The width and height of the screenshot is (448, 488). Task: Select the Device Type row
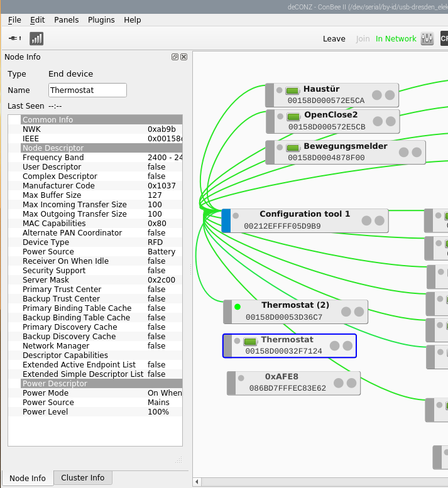coord(96,242)
